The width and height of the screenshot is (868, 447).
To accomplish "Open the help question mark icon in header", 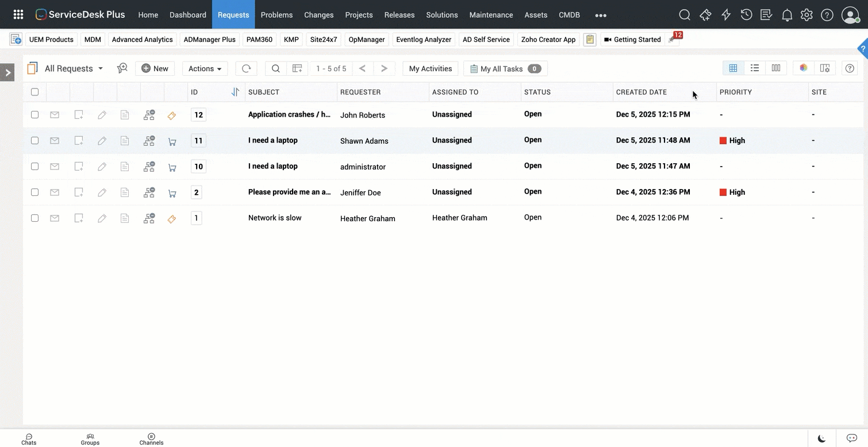I will [x=827, y=15].
